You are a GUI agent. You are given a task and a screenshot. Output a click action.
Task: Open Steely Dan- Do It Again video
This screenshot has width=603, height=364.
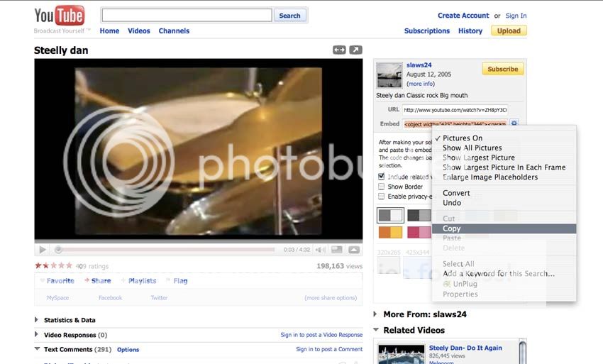tap(465, 348)
